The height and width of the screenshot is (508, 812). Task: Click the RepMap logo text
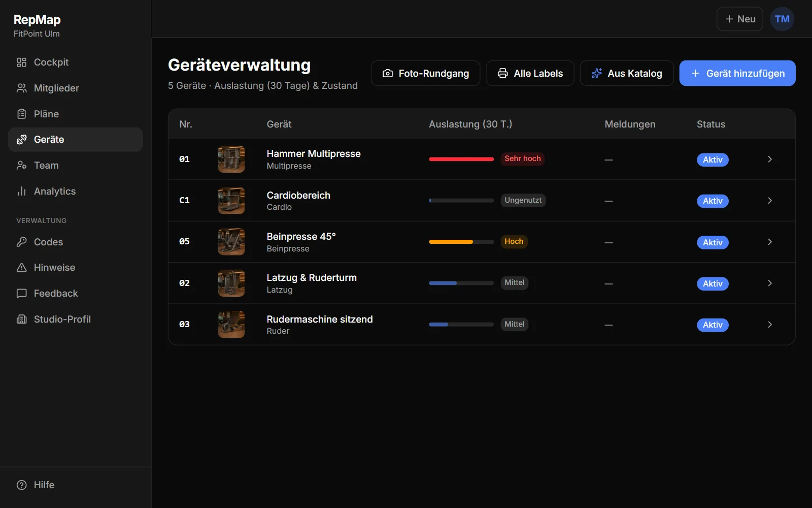(x=37, y=20)
